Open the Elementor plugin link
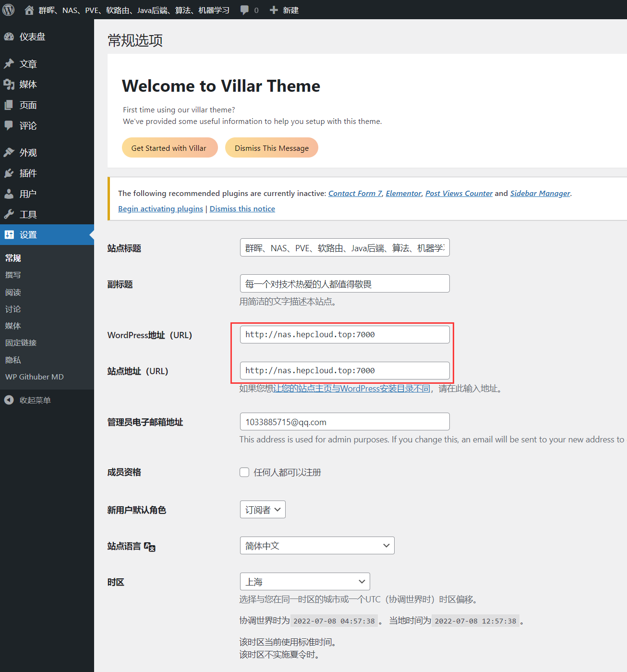The image size is (627, 672). [403, 193]
